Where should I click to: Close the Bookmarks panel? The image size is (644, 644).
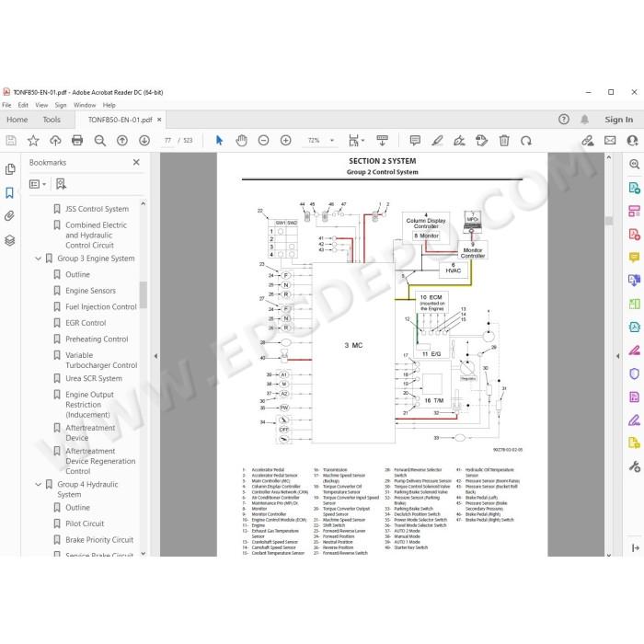pyautogui.click(x=136, y=162)
